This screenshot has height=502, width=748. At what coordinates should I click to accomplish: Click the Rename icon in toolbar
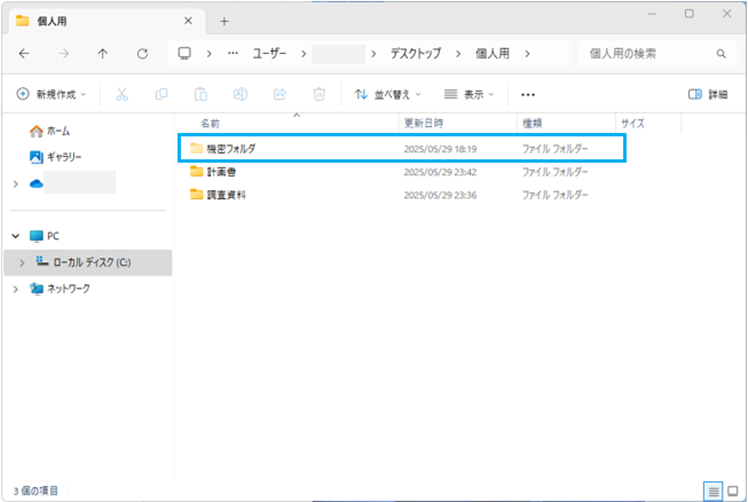[x=240, y=94]
